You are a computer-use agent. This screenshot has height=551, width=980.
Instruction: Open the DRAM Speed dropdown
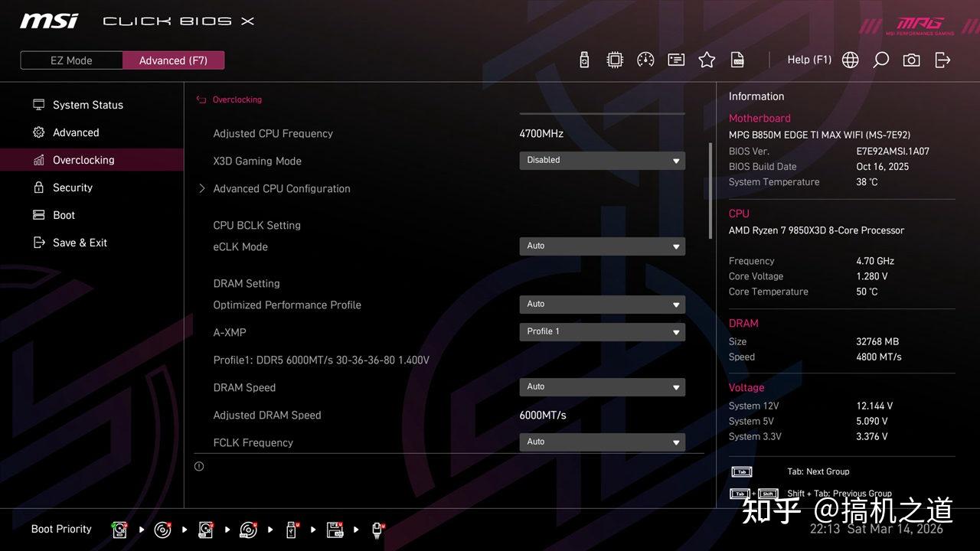point(602,387)
